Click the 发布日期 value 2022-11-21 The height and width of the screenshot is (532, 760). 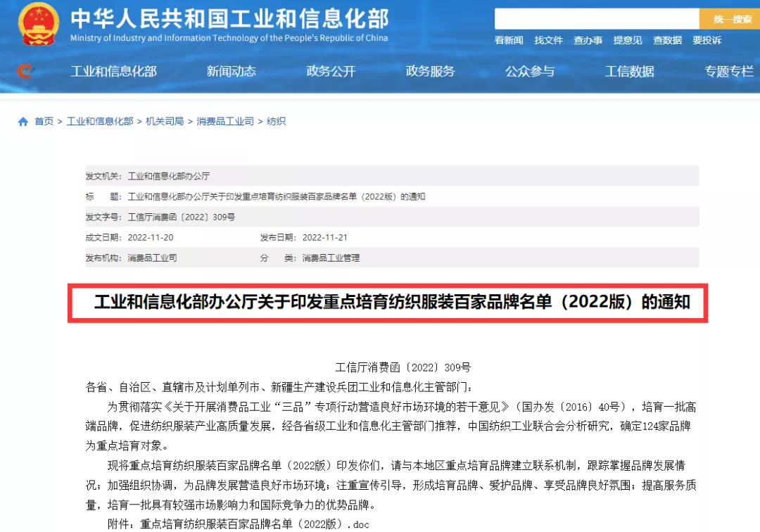[x=324, y=238]
